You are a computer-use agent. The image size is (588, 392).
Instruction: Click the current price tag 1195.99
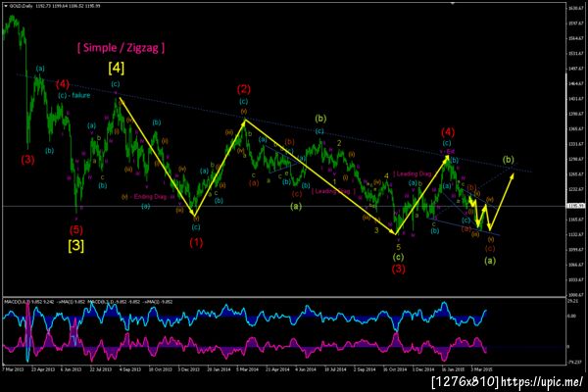pos(576,206)
